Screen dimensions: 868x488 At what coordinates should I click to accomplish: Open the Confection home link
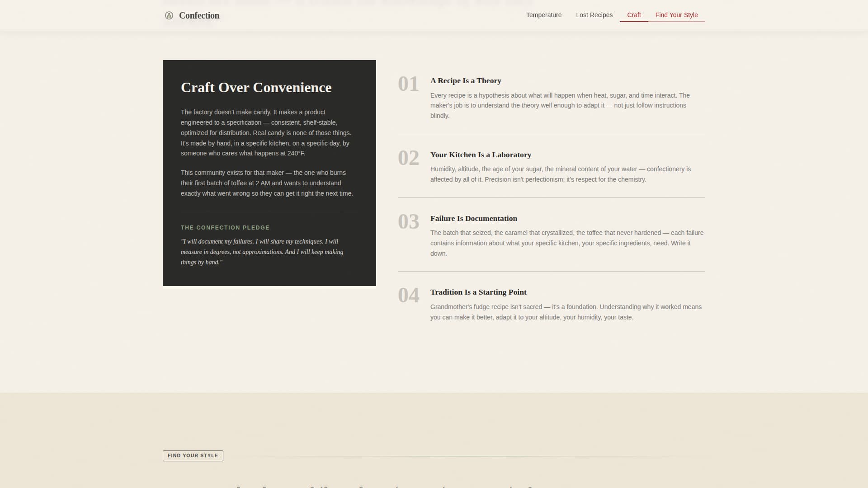192,15
